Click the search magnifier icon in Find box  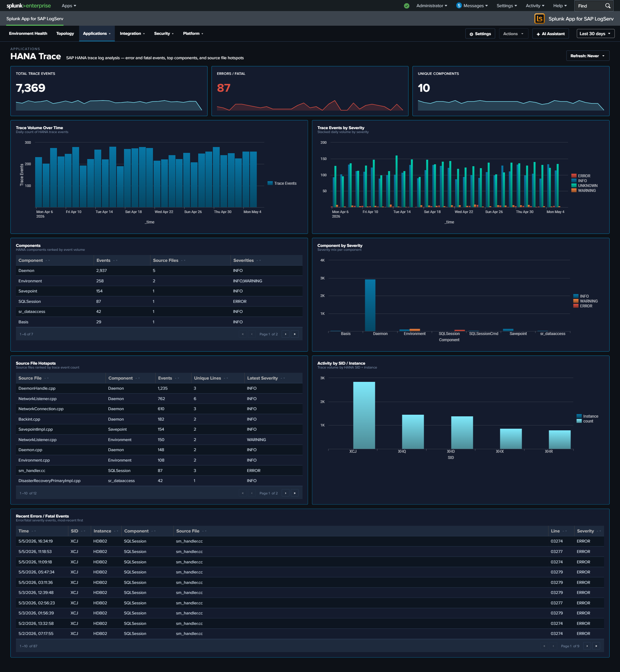pos(608,6)
